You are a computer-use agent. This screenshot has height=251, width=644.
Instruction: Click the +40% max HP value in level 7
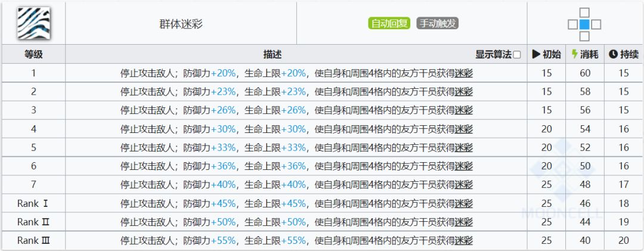[293, 185]
